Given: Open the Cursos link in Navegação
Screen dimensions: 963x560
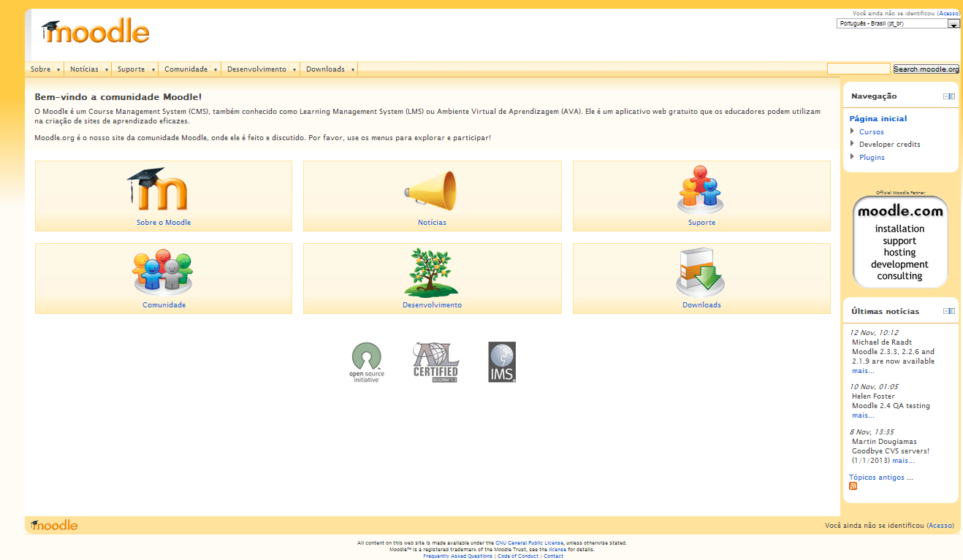Looking at the screenshot, I should pos(871,132).
